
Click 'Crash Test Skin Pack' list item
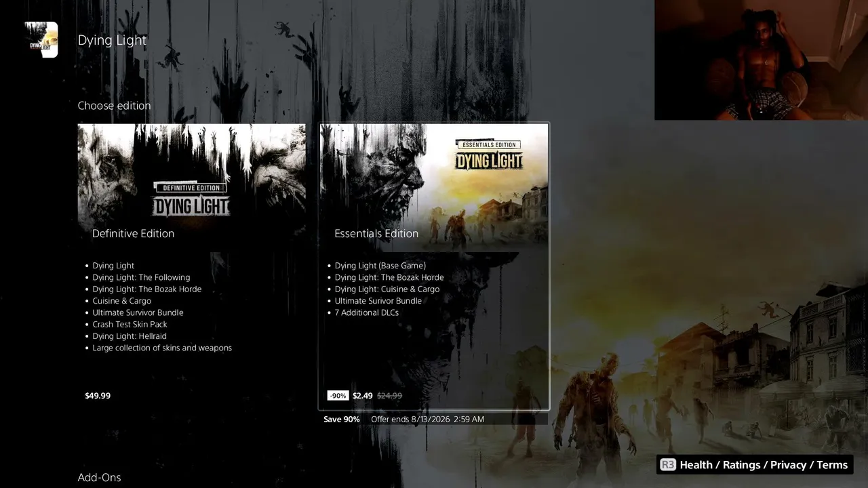(130, 325)
